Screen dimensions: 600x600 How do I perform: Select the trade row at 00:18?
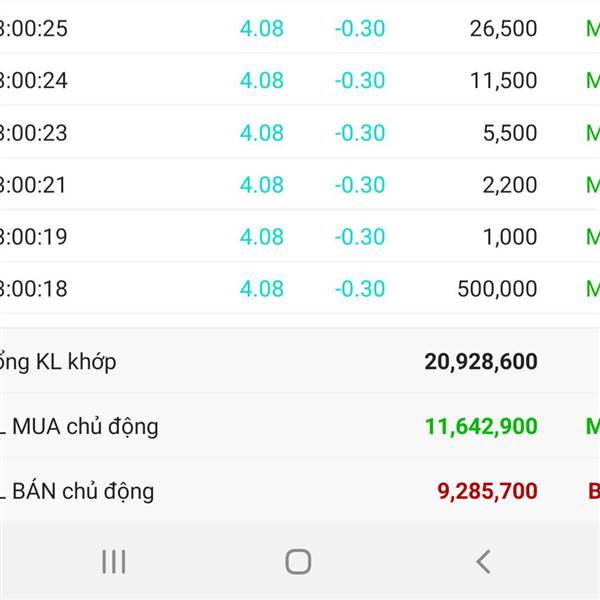pyautogui.click(x=300, y=289)
